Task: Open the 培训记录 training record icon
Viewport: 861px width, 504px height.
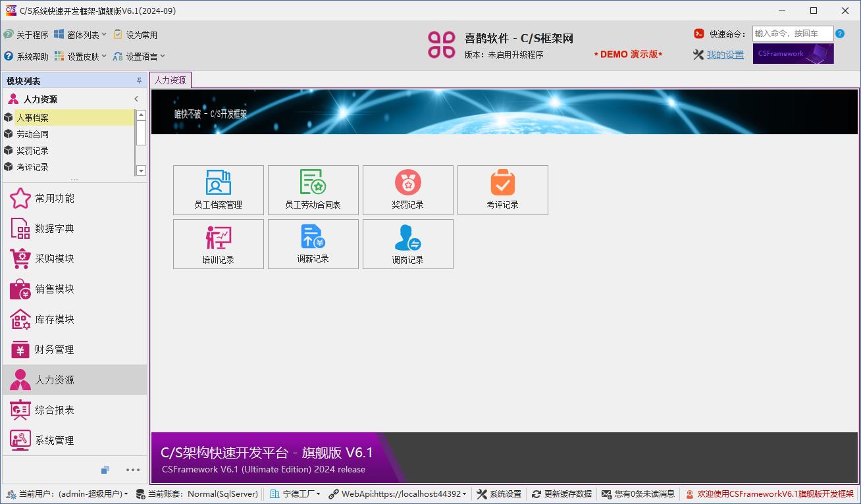Action: [218, 244]
